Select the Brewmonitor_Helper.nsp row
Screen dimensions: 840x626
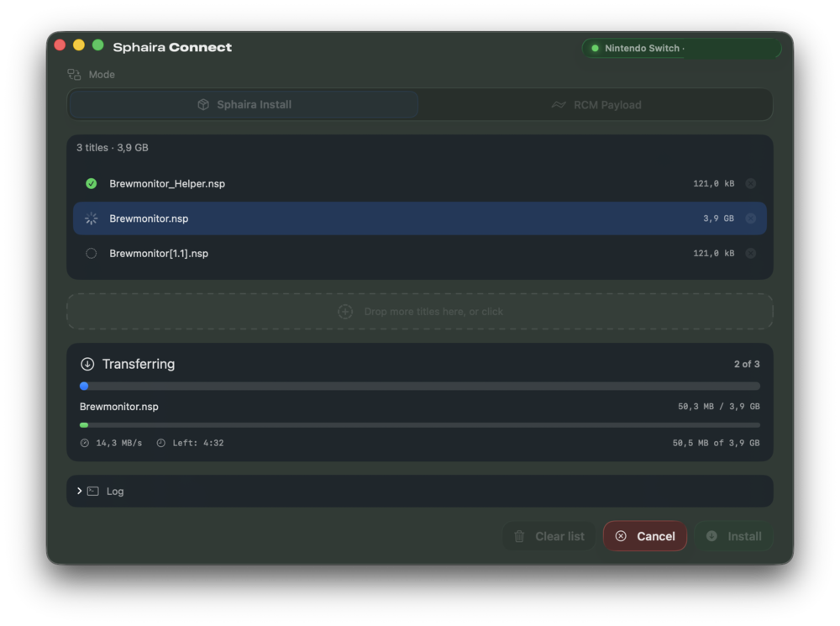click(x=419, y=184)
